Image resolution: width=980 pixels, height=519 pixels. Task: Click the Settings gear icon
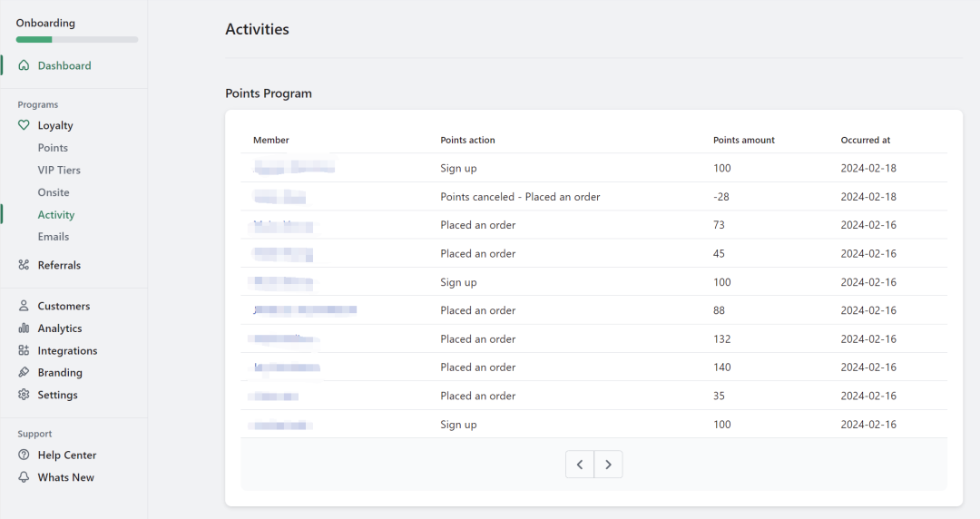point(24,395)
